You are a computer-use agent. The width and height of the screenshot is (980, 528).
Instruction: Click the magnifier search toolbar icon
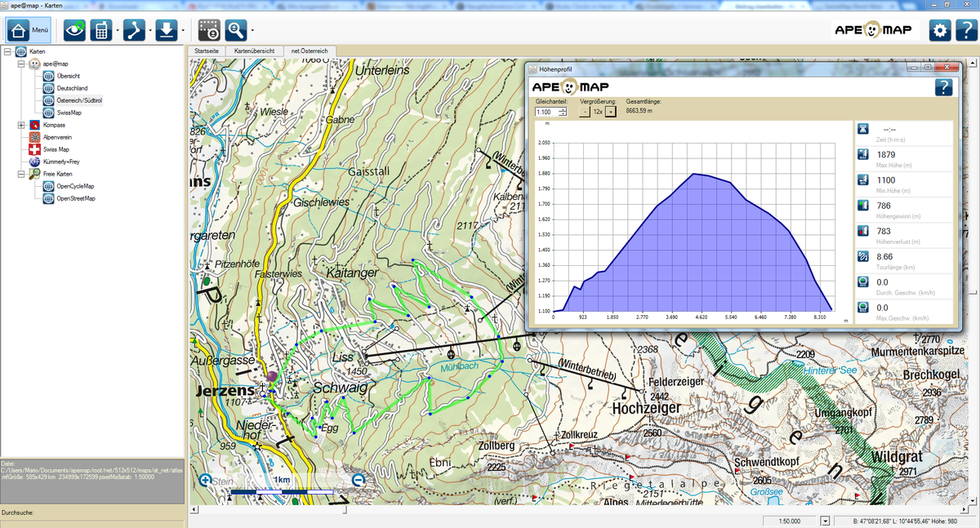236,31
